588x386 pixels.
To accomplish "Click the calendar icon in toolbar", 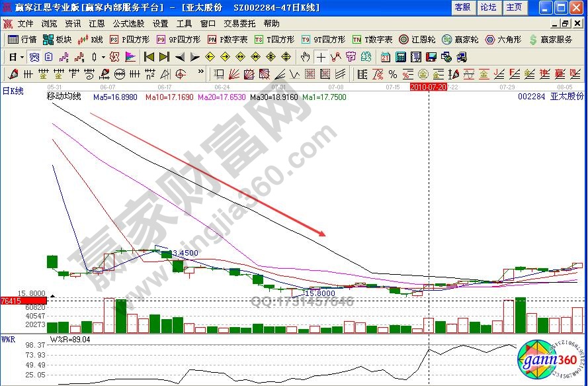I will click(x=385, y=56).
